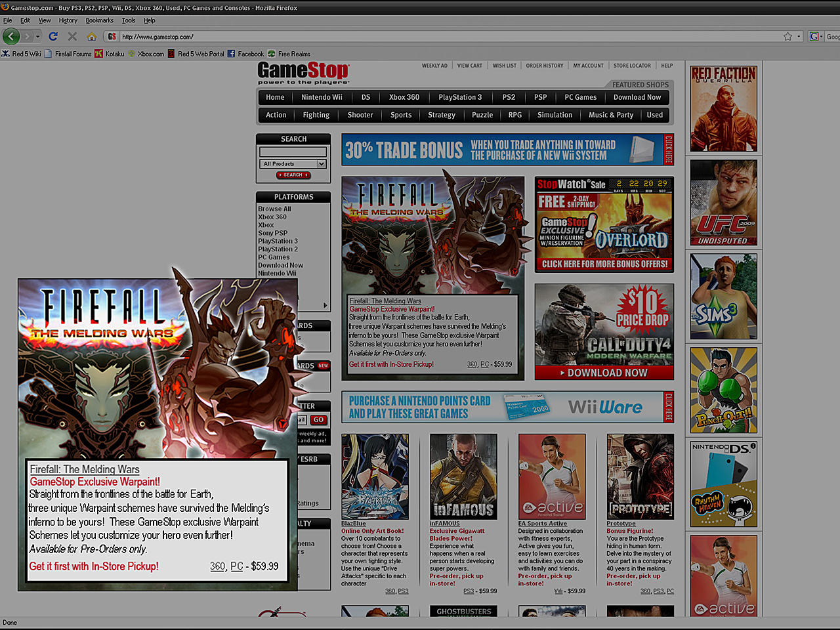Click the GameStop site icon in the address bar
Screen dimensions: 840x630
coord(112,37)
